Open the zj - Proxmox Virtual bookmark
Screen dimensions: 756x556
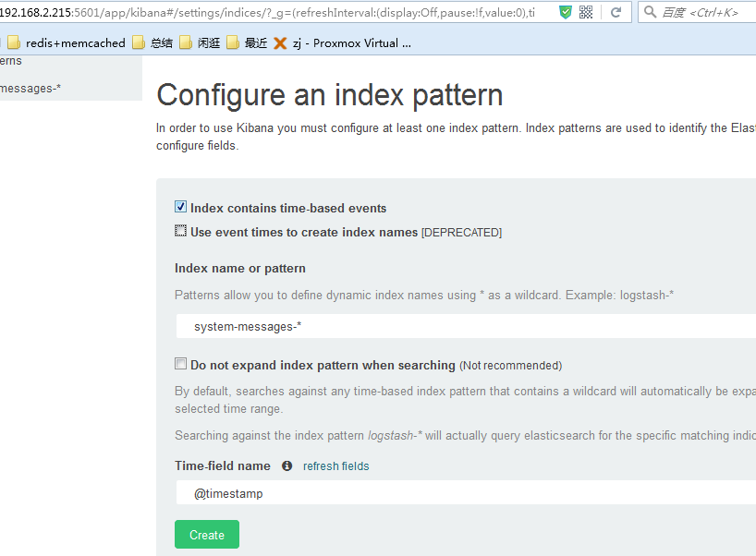coord(342,42)
